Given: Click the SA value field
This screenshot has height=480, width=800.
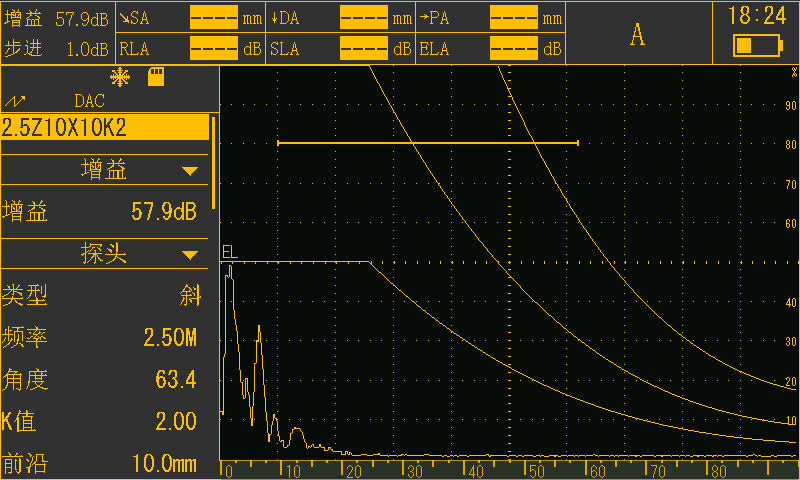Looking at the screenshot, I should point(214,18).
